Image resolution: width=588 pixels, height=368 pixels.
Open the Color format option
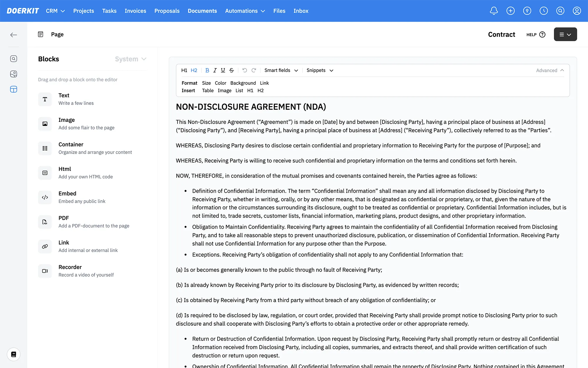tap(220, 83)
